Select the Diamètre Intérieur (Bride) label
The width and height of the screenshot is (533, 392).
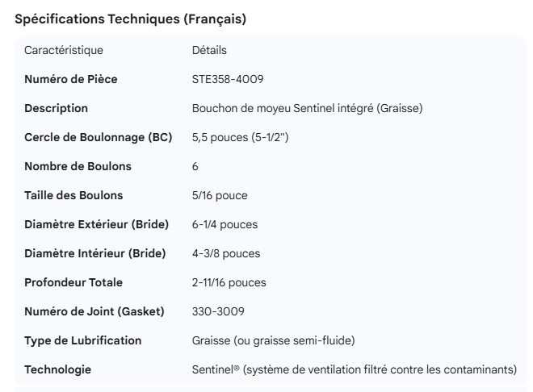tap(95, 253)
